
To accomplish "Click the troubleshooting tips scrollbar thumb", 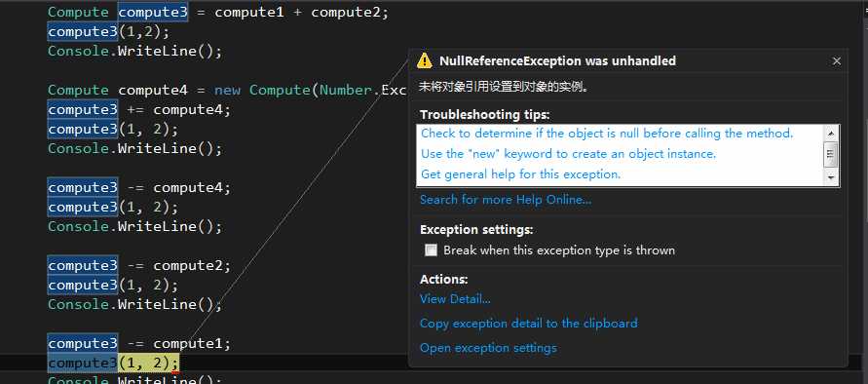I will click(830, 154).
